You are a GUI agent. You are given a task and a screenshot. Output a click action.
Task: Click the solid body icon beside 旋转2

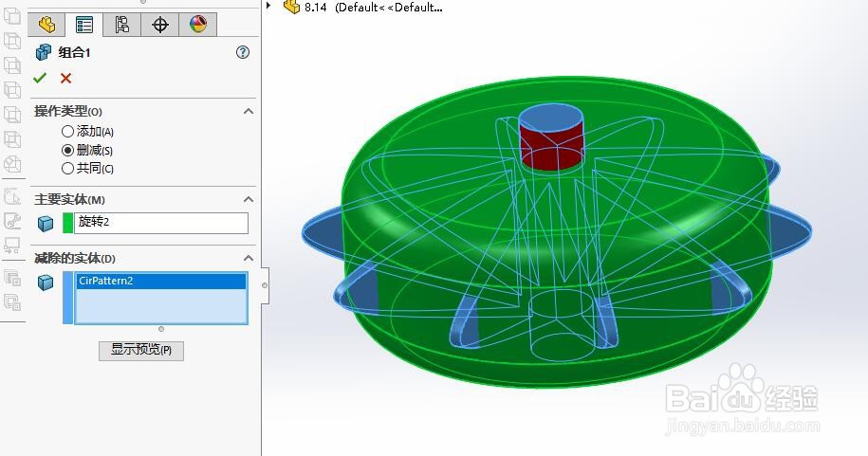pos(46,224)
